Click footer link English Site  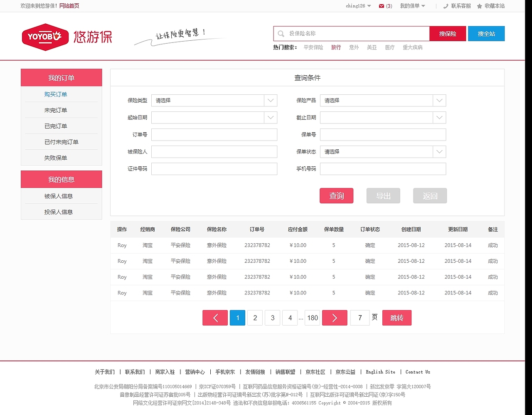pyautogui.click(x=380, y=372)
